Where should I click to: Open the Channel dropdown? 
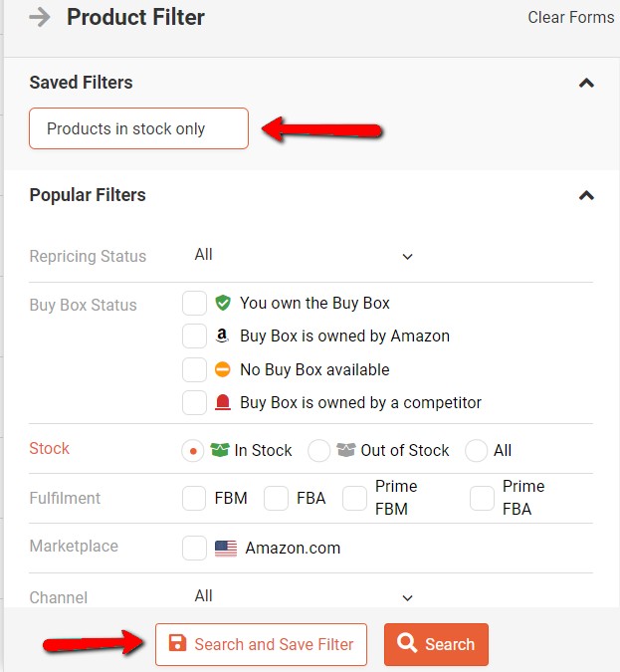[x=304, y=596]
